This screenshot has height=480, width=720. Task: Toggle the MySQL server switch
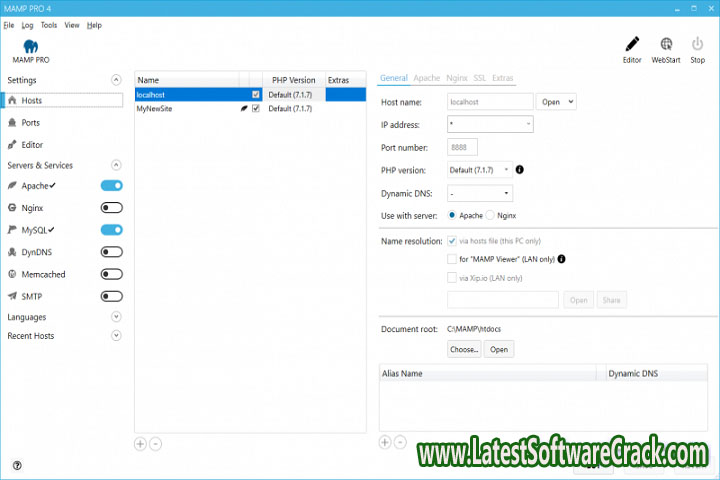[112, 230]
